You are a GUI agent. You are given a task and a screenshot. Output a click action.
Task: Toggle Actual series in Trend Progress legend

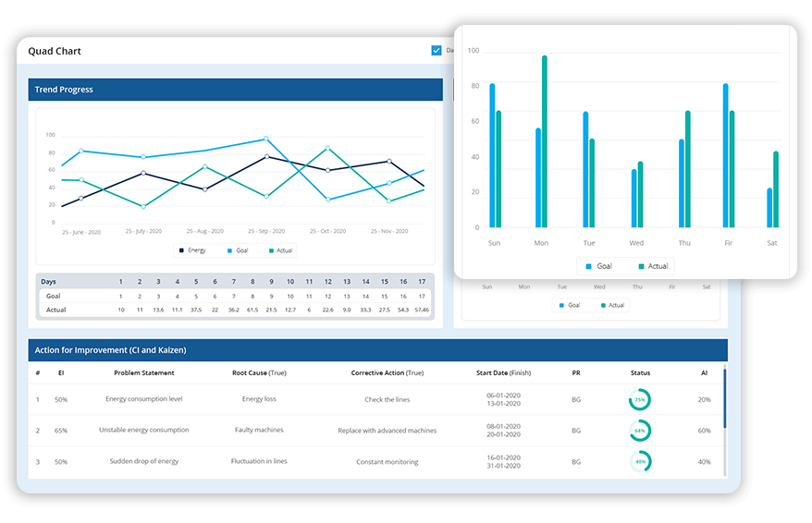click(x=280, y=250)
